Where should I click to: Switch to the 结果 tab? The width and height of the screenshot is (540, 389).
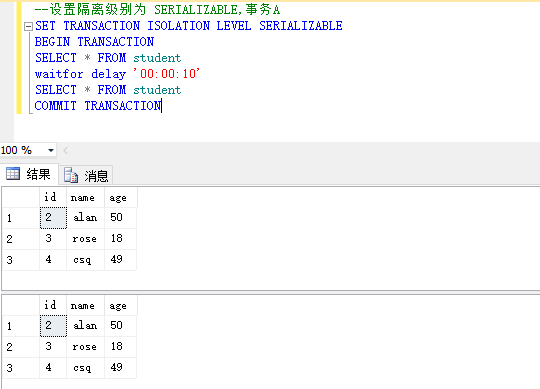click(x=29, y=174)
